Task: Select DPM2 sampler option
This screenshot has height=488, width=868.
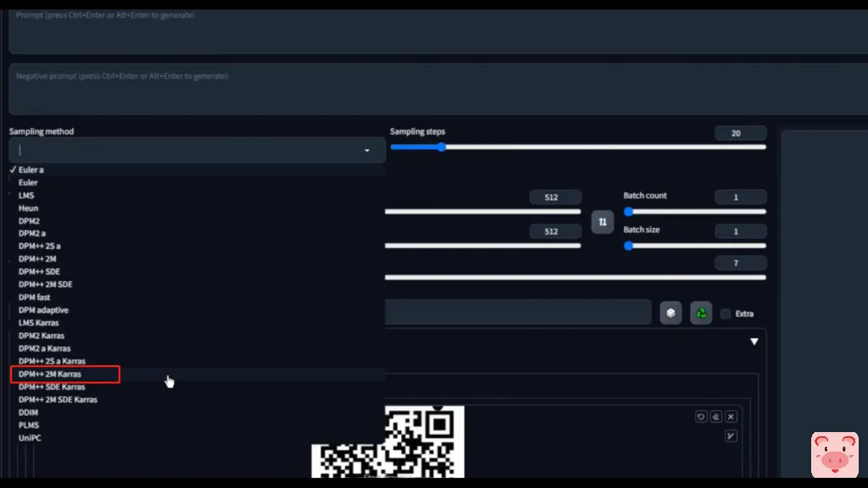Action: point(197,221)
